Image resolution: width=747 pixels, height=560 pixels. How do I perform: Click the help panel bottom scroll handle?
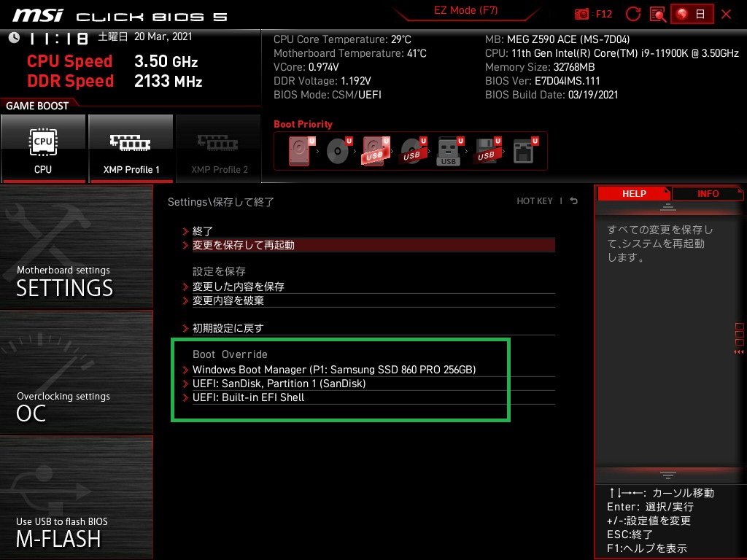click(668, 475)
